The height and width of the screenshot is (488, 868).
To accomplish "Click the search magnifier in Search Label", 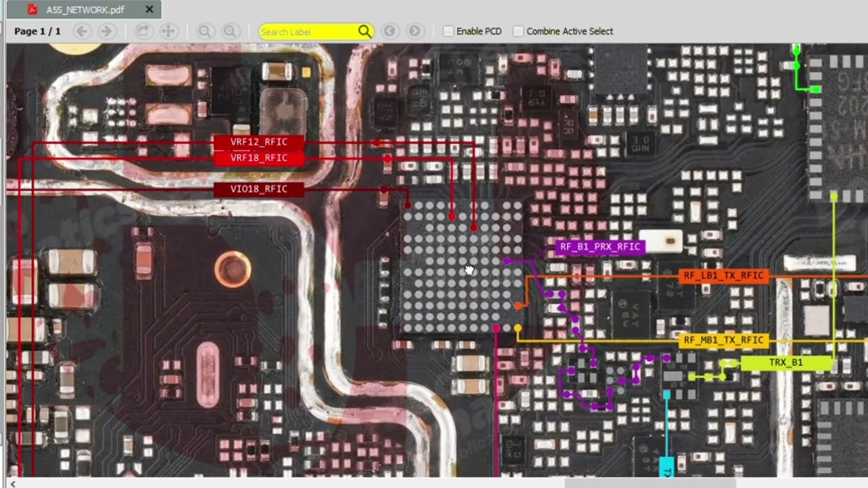I will [365, 31].
